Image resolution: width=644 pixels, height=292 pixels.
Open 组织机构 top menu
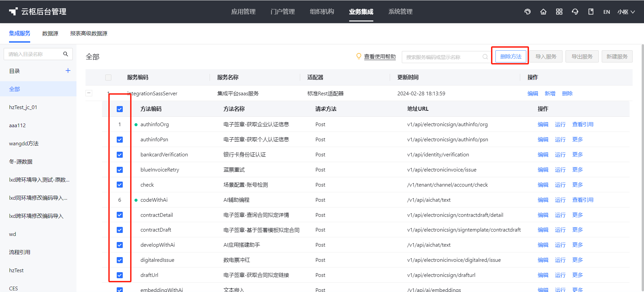pyautogui.click(x=322, y=12)
